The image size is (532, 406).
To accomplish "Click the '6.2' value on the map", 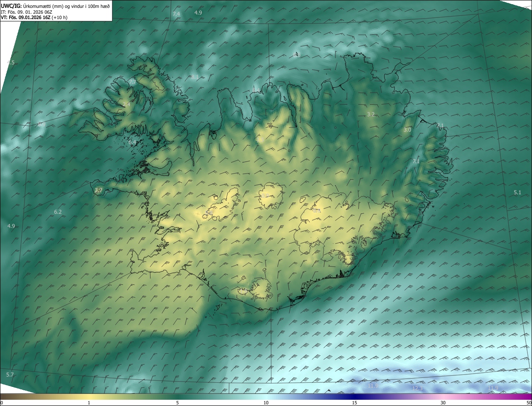I will (x=58, y=212).
